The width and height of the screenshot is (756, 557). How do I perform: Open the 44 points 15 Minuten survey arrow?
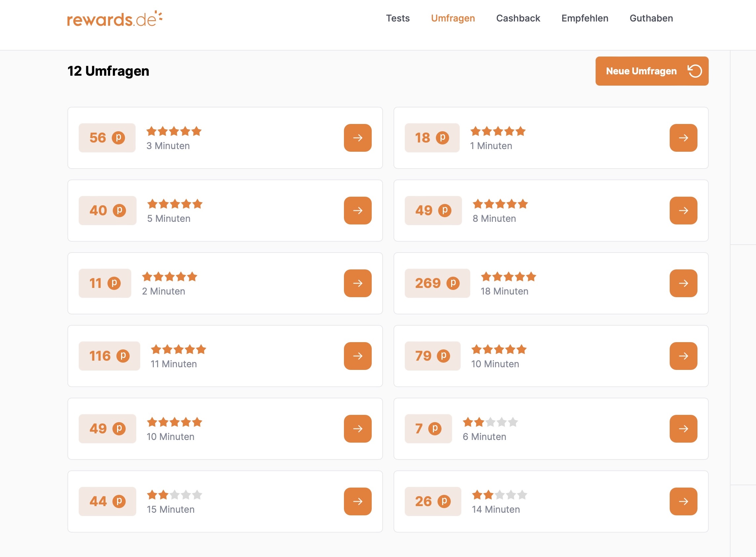[357, 501]
